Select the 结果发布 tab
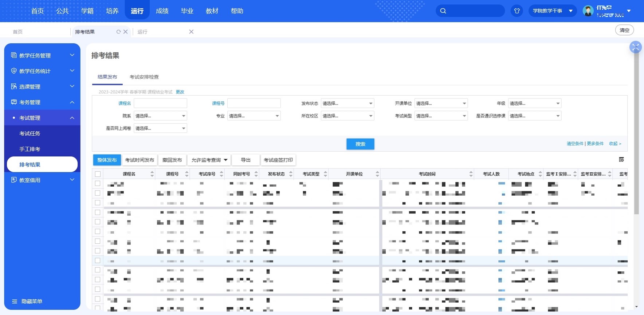644x315 pixels. tap(107, 77)
